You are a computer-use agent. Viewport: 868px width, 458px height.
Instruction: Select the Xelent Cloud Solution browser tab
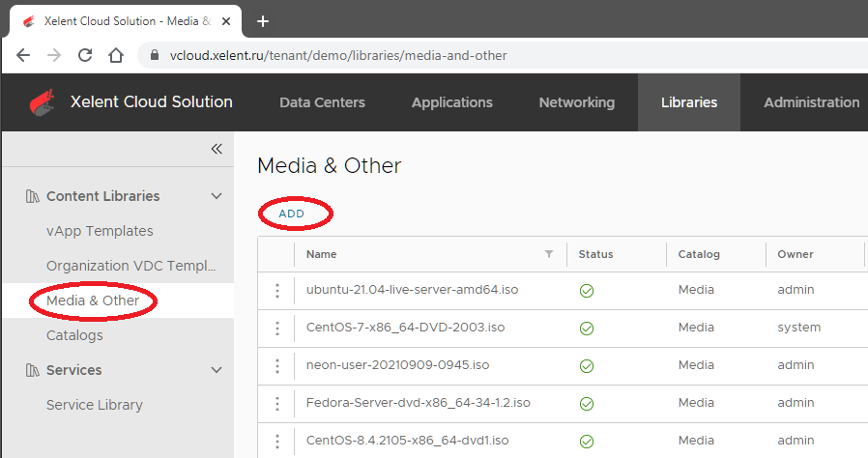[x=125, y=21]
